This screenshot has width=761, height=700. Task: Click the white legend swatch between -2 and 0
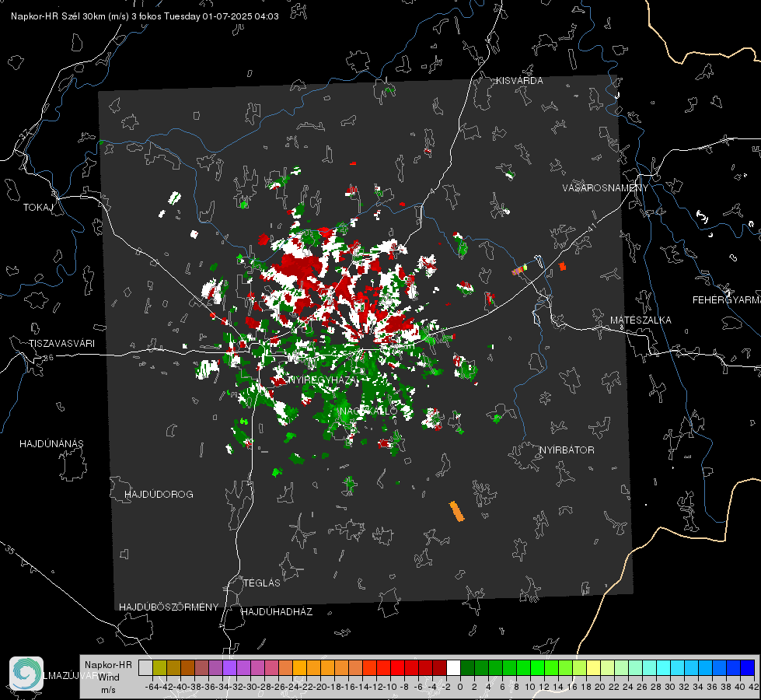pyautogui.click(x=453, y=668)
